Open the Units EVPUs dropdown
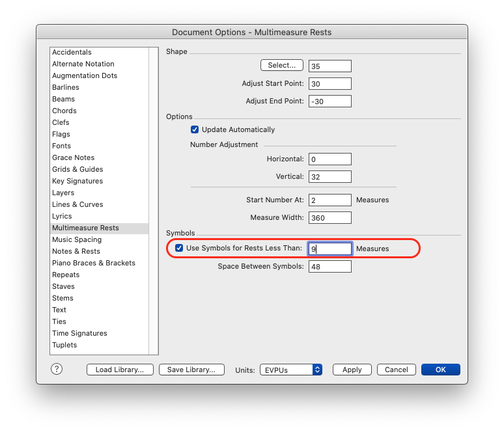Image resolution: width=504 pixels, height=432 pixels. 291,370
